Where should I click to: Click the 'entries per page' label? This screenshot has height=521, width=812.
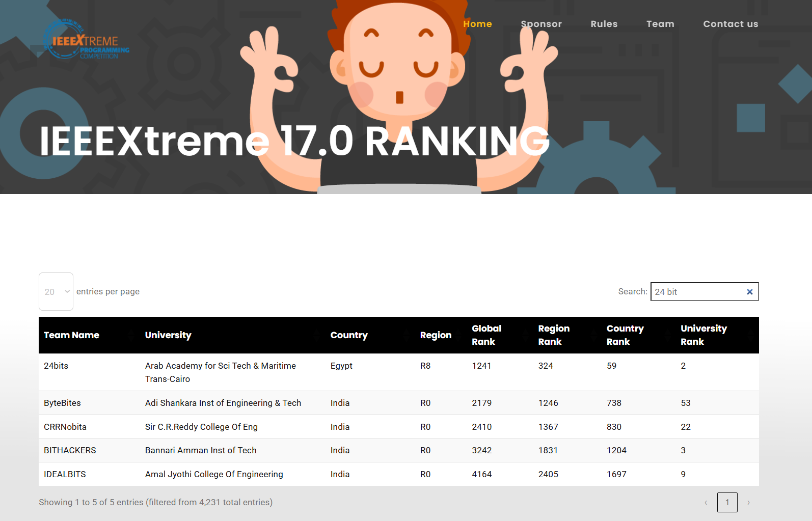[108, 291]
